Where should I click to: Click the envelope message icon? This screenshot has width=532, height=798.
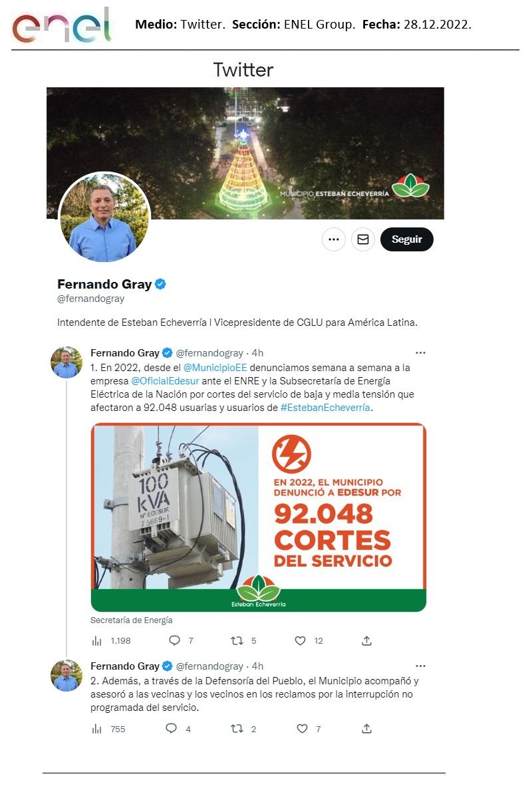click(x=363, y=239)
